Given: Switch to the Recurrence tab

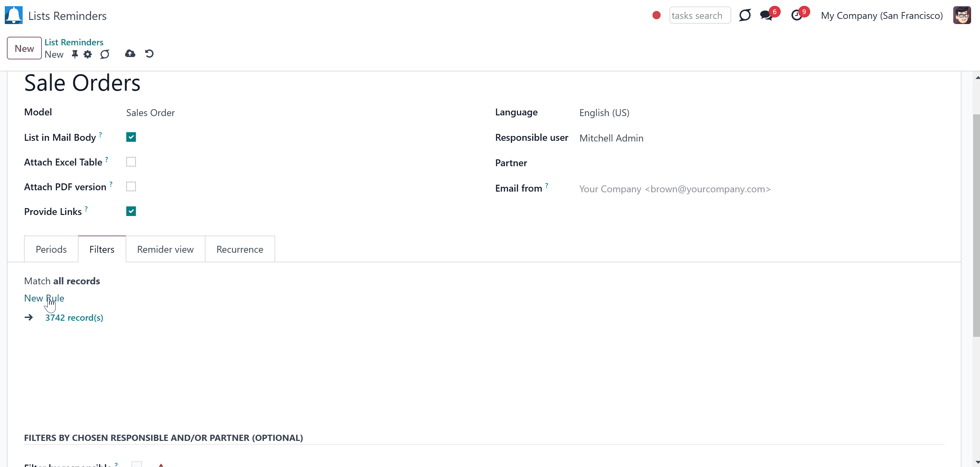Looking at the screenshot, I should 240,249.
